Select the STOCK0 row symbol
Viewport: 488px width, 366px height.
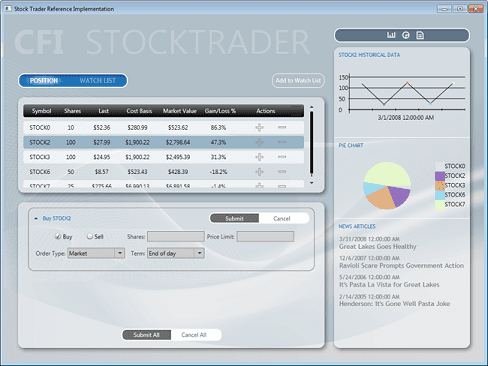[40, 128]
